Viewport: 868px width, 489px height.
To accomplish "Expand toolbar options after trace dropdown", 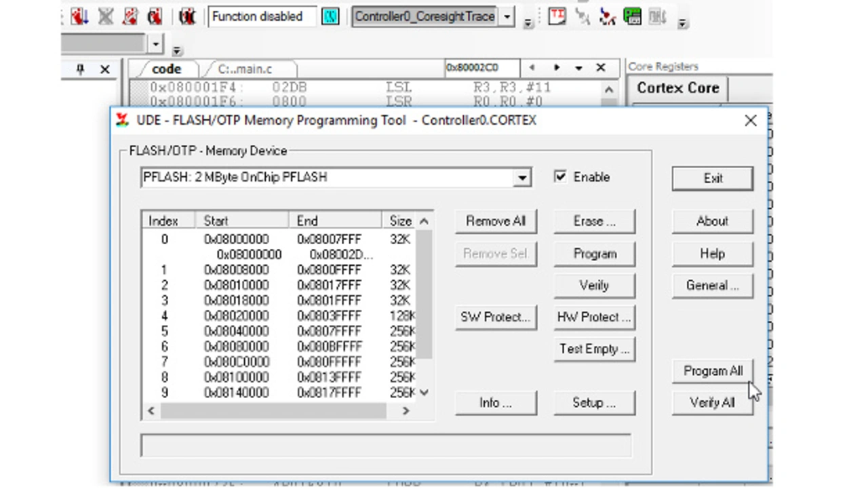I will (528, 23).
